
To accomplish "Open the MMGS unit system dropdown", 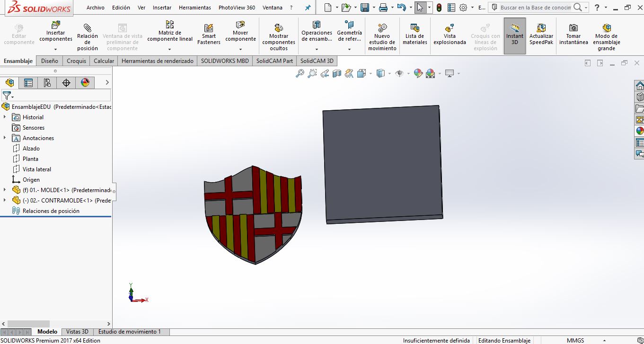I will [x=605, y=341].
